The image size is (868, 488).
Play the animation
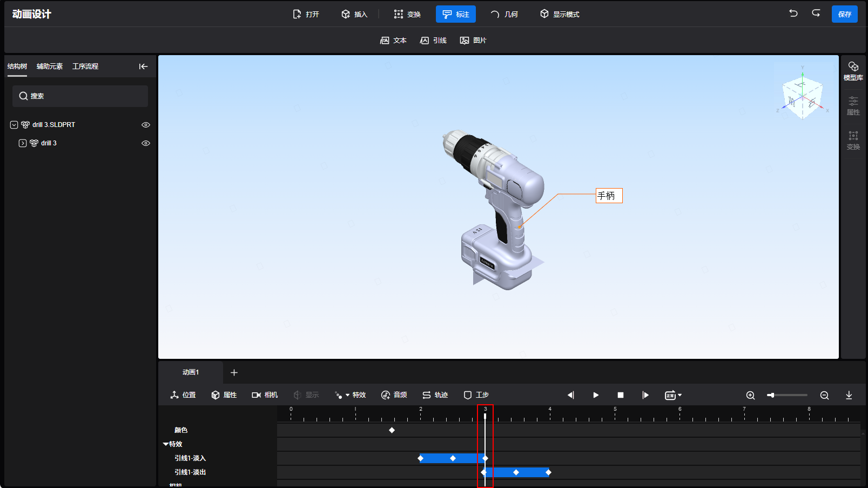596,395
